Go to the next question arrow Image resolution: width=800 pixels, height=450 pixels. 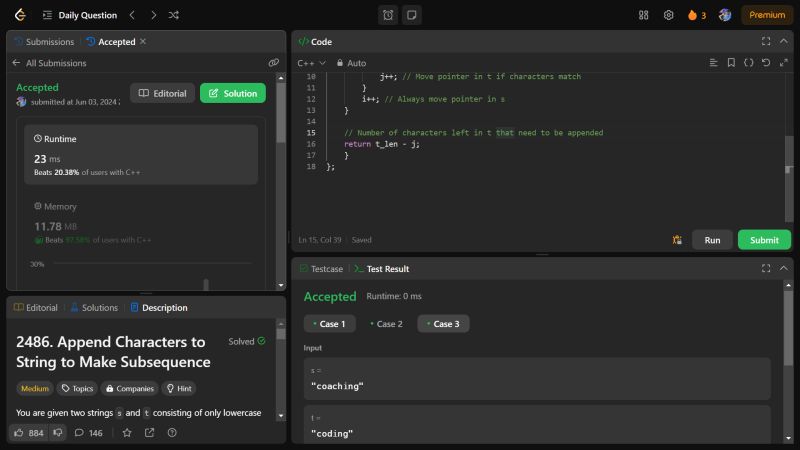click(x=154, y=15)
